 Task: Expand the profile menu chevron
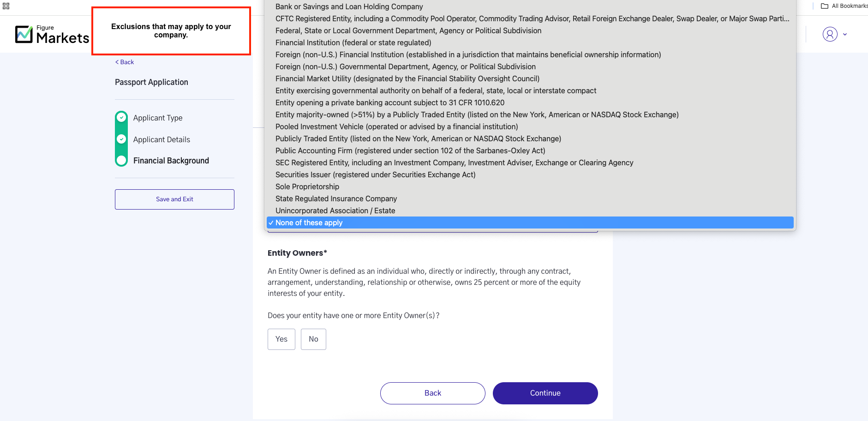click(x=845, y=34)
